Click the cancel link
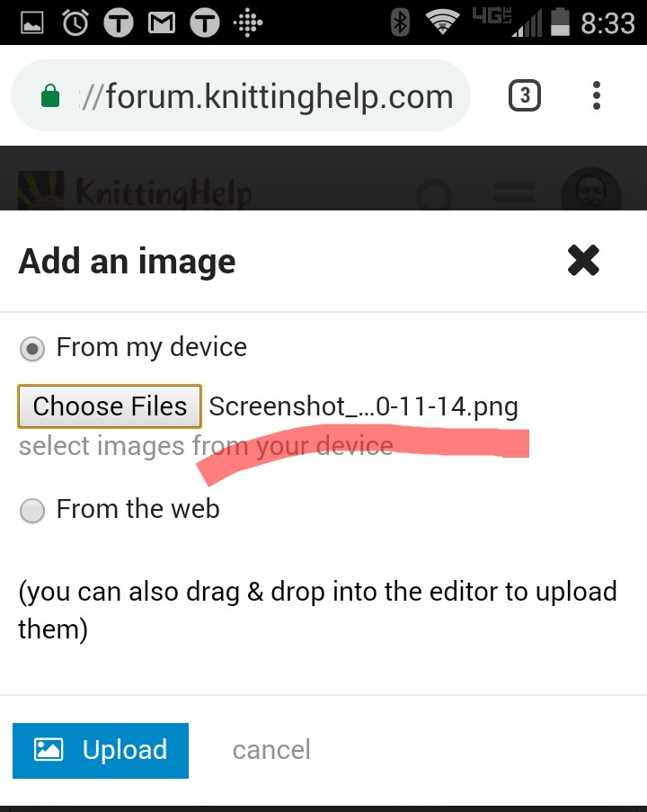Image resolution: width=647 pixels, height=812 pixels. point(271,750)
